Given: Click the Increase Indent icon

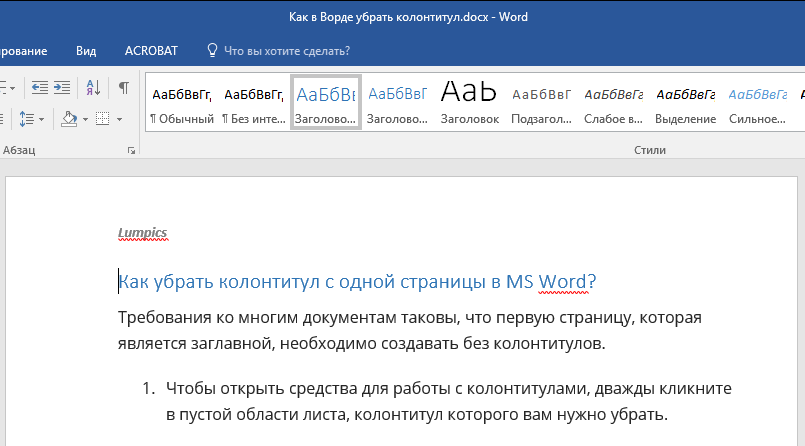Looking at the screenshot, I should click(x=62, y=87).
